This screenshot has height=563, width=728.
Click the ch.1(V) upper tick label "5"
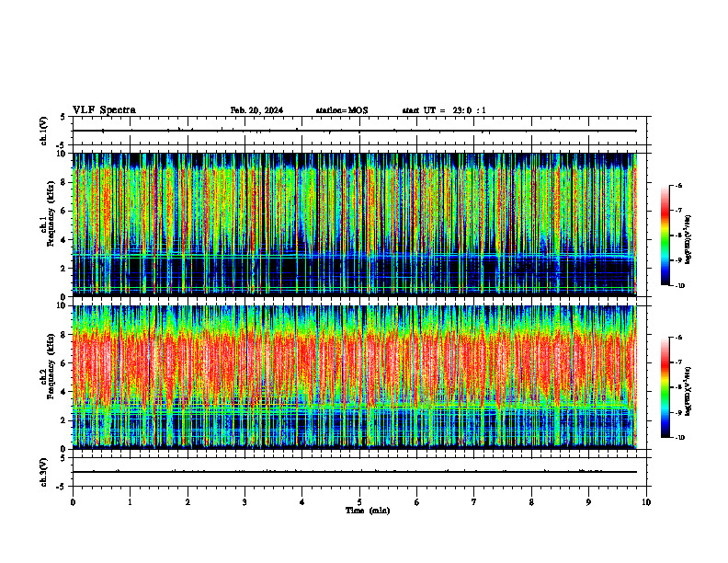coord(63,118)
